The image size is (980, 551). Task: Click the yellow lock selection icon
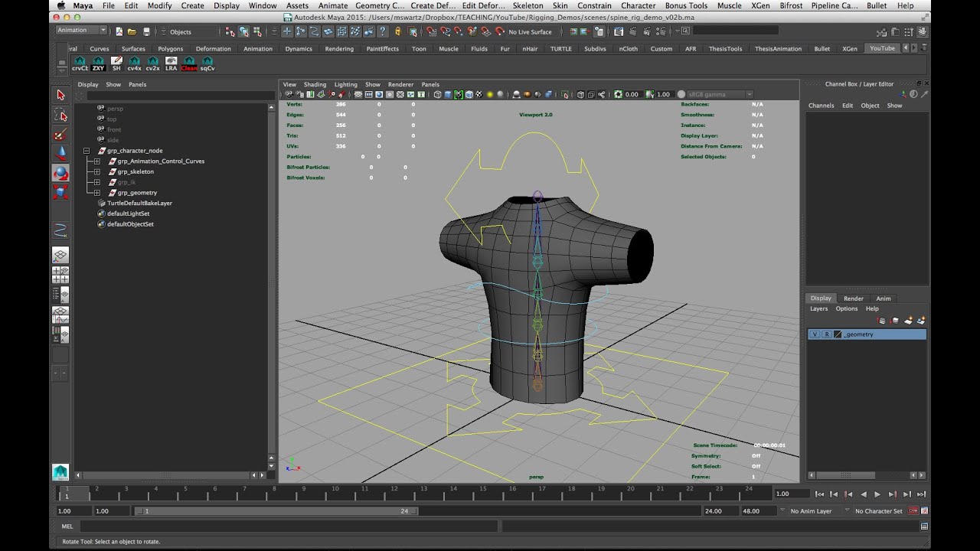(x=397, y=31)
